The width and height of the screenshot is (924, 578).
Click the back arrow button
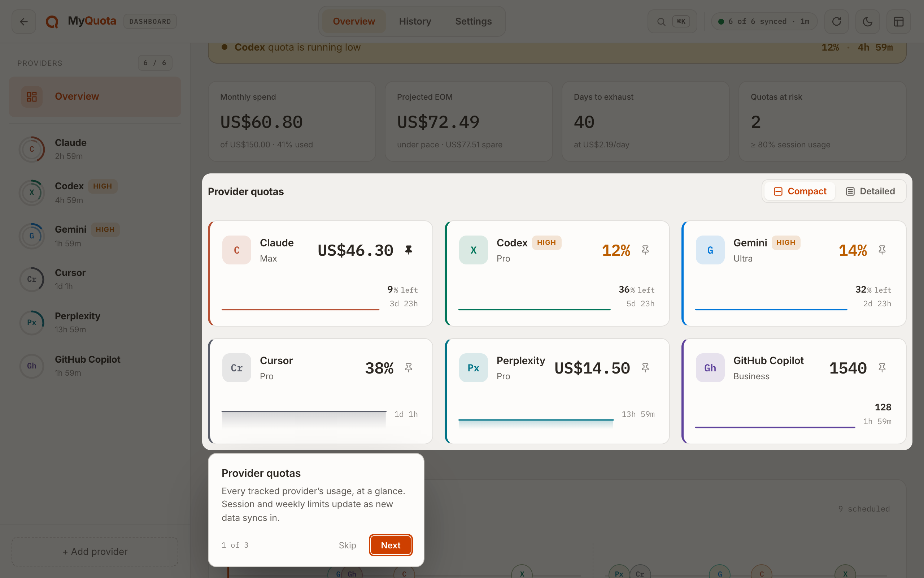[x=24, y=21]
